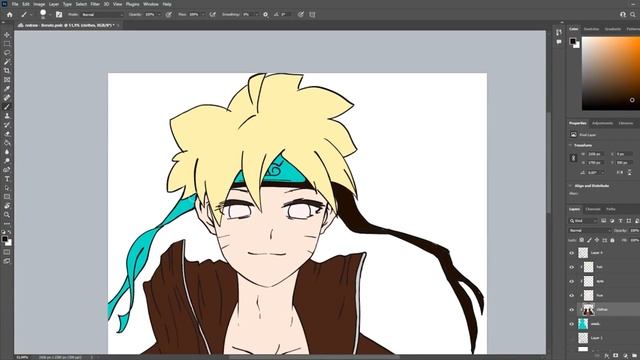640x360 pixels.
Task: Open the smoothing options gear
Action: [265, 14]
